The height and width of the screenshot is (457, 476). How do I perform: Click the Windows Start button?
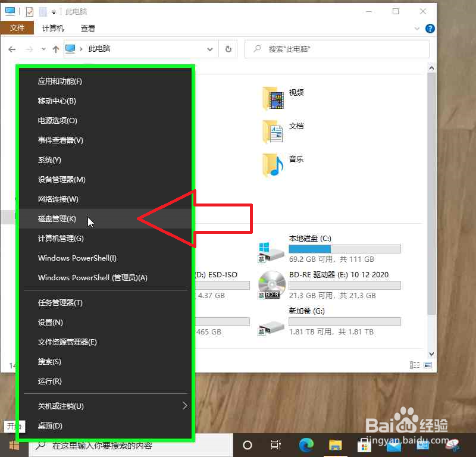tap(14, 446)
